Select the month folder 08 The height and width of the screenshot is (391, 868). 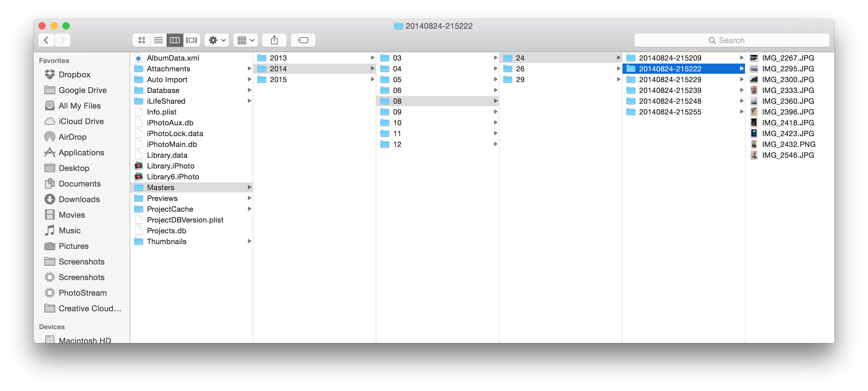point(437,101)
